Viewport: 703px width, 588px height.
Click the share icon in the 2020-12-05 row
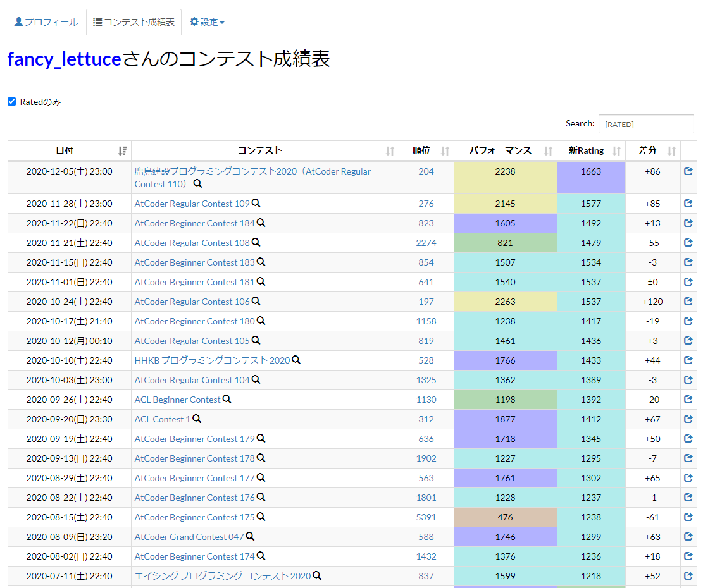coord(688,171)
